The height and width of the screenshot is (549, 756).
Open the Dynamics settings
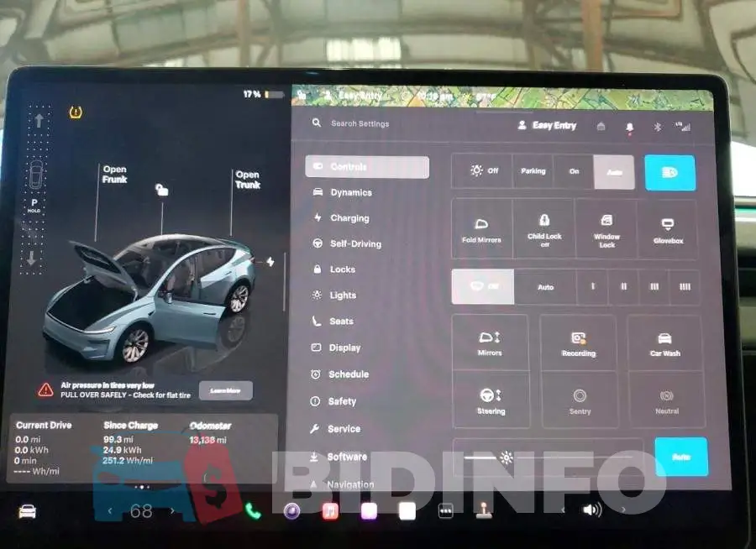343,192
